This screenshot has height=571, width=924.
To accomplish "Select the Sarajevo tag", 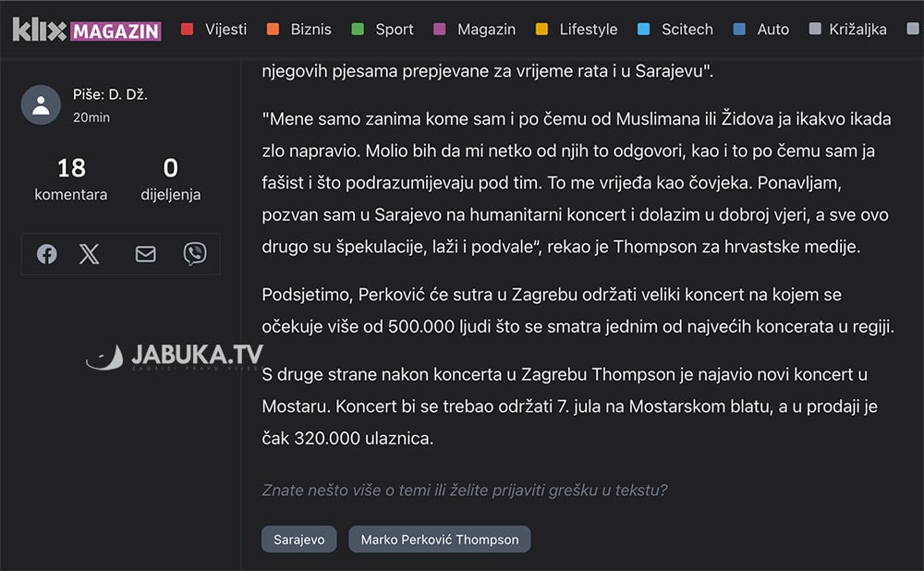I will 298,540.
